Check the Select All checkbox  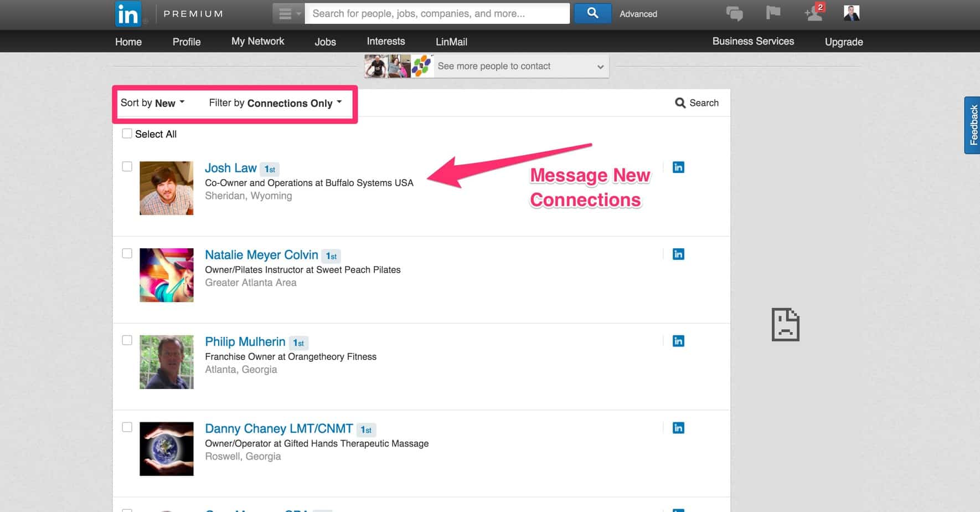point(127,134)
